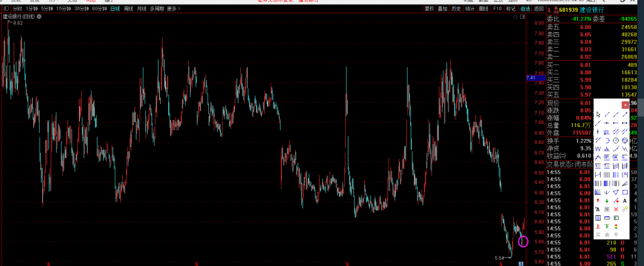
Task: Switch to the 周线 weekly chart tab
Action: tap(129, 9)
